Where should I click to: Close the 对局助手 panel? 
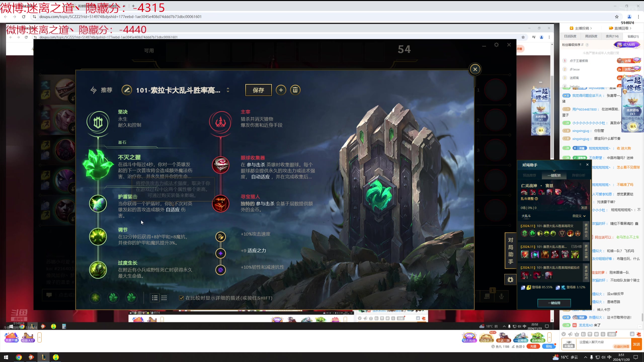pyautogui.click(x=587, y=164)
